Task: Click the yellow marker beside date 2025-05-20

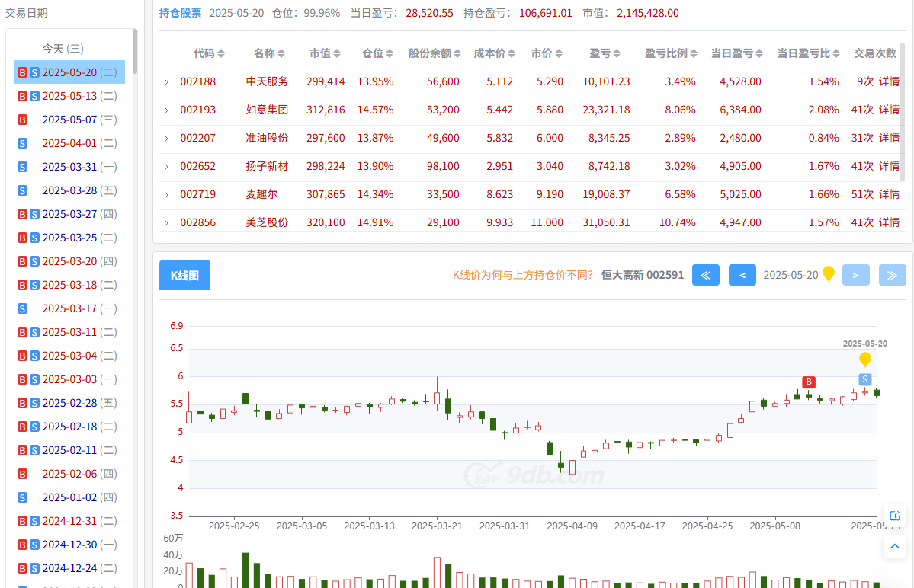Action: [x=829, y=273]
